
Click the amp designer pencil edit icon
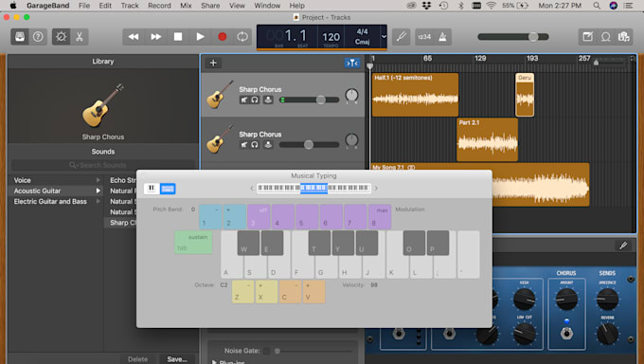click(x=623, y=246)
